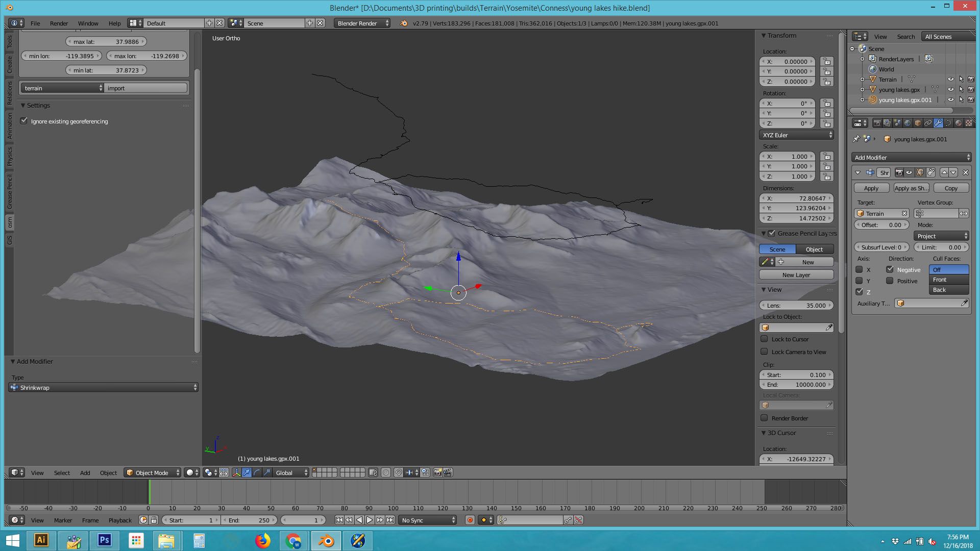The height and width of the screenshot is (551, 980).
Task: Click the OpenGL render camera icon
Action: pyautogui.click(x=437, y=472)
